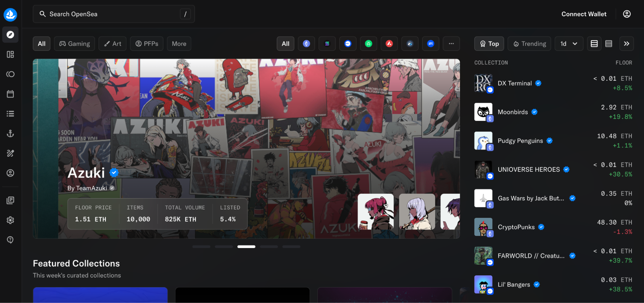Filter by the red Avalanche chain icon

[x=389, y=44]
